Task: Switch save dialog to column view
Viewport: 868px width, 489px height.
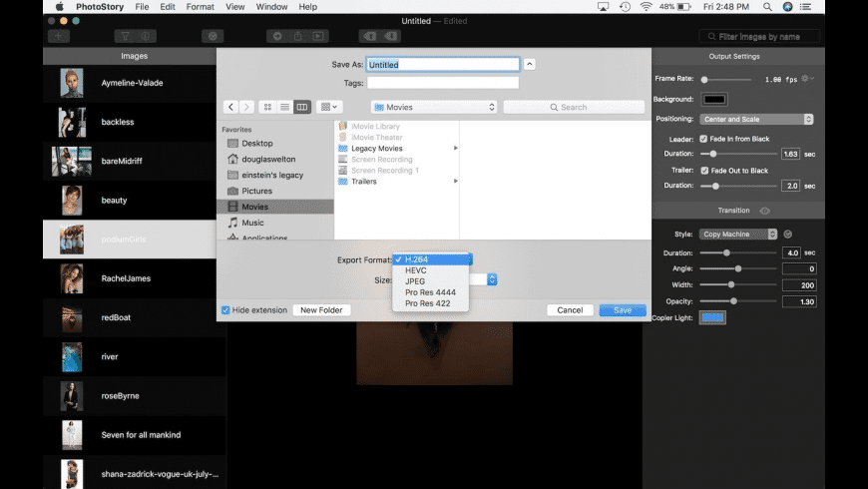Action: [302, 107]
